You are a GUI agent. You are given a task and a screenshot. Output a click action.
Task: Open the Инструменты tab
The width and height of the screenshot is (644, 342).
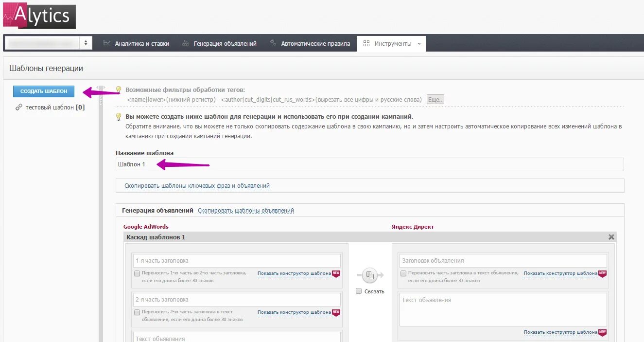point(391,43)
